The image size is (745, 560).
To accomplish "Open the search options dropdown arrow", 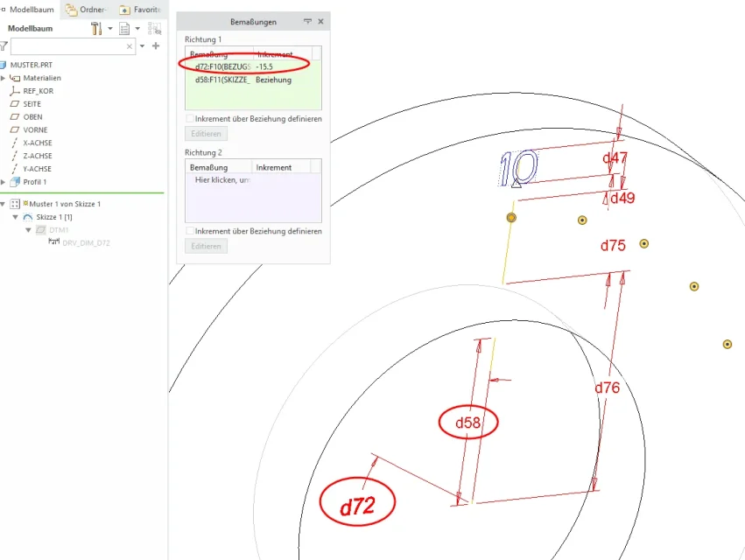I will click(142, 46).
